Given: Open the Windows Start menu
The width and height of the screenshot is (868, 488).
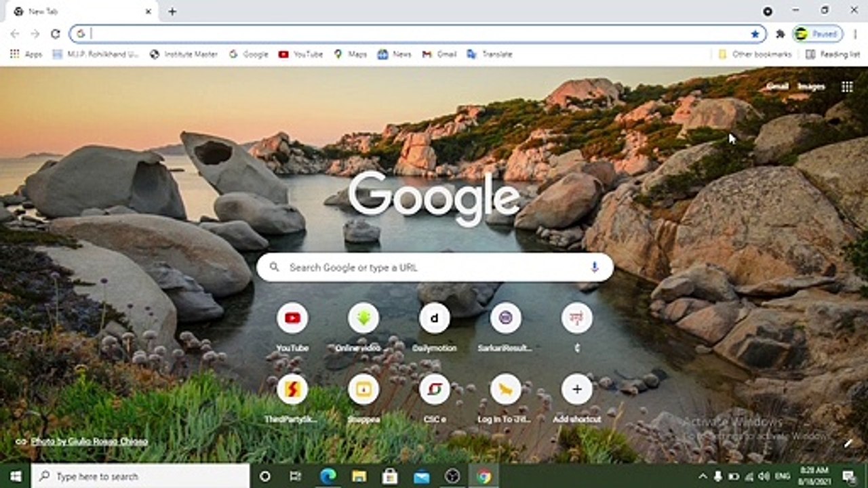Looking at the screenshot, I should pyautogui.click(x=16, y=476).
